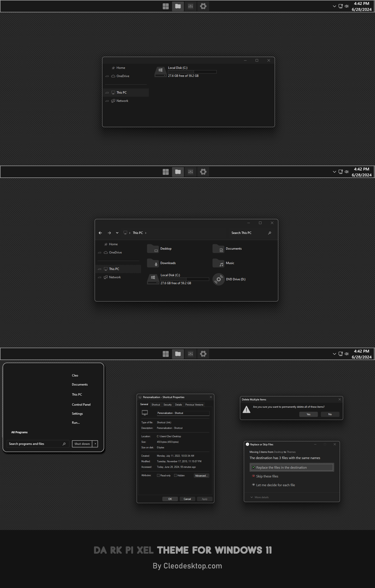Go back in the This PC explorer window
This screenshot has width=375, height=588.
100,233
